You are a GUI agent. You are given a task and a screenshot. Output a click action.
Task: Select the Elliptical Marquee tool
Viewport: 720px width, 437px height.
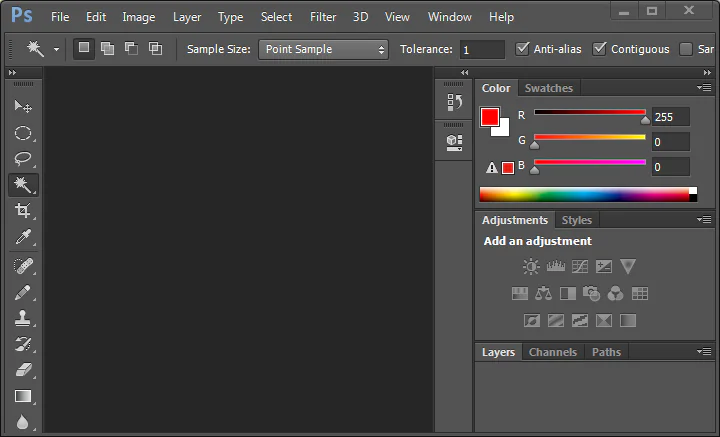(23, 133)
